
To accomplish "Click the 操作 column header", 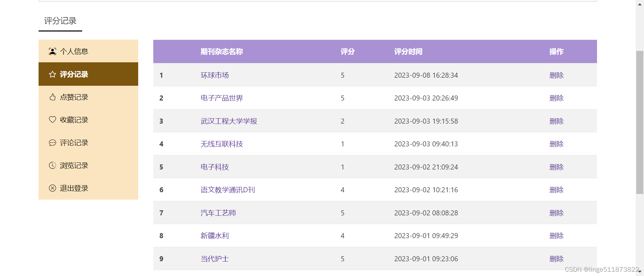I will tap(556, 52).
